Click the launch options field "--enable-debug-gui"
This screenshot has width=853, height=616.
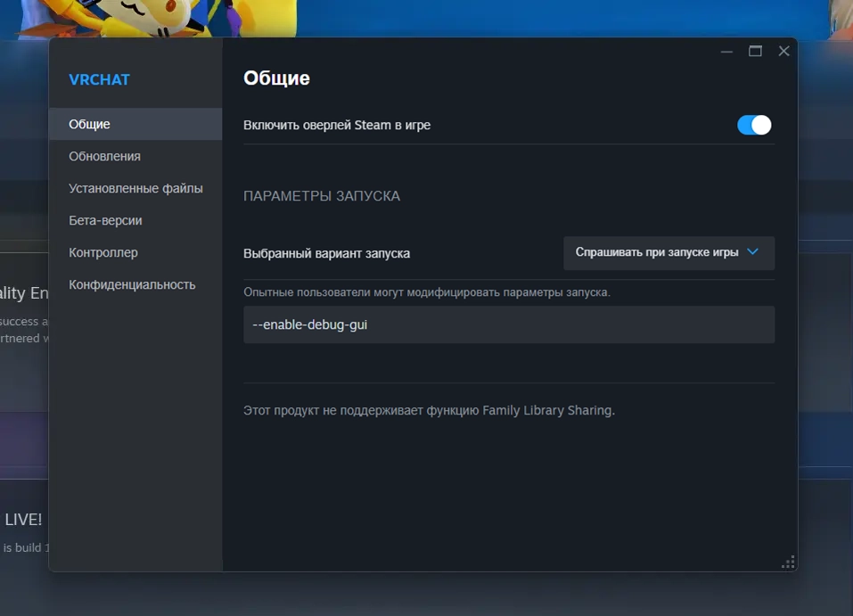coord(509,324)
